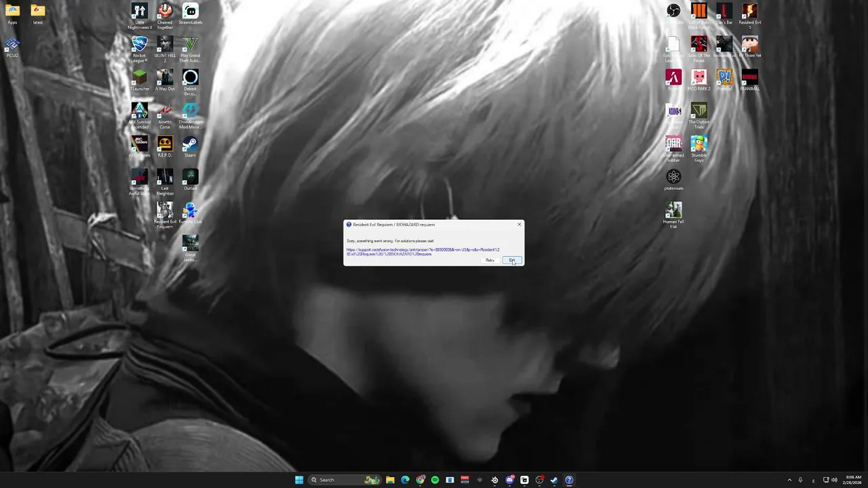Select the StreamLabels desktop icon
The width and height of the screenshot is (868, 488).
pyautogui.click(x=191, y=14)
